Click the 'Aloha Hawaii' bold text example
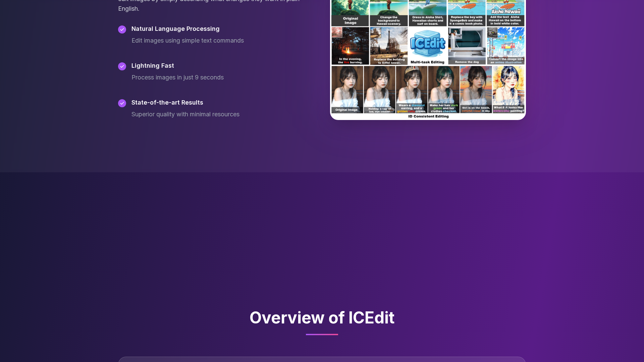 tap(505, 13)
